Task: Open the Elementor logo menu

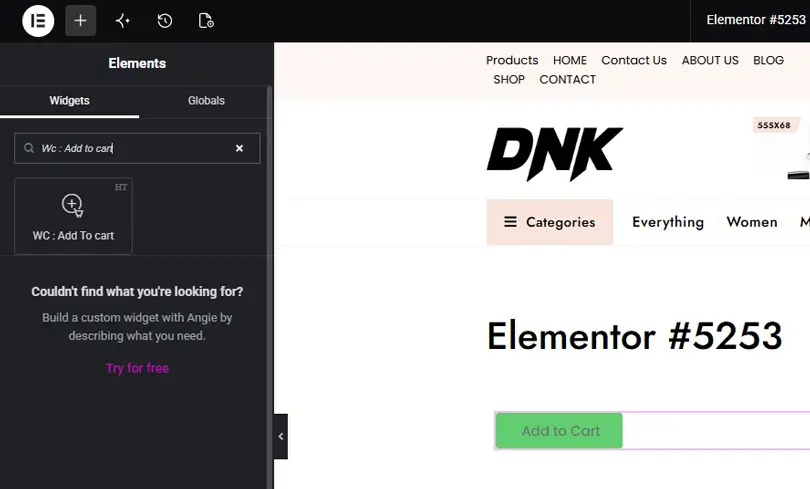Action: (x=38, y=21)
